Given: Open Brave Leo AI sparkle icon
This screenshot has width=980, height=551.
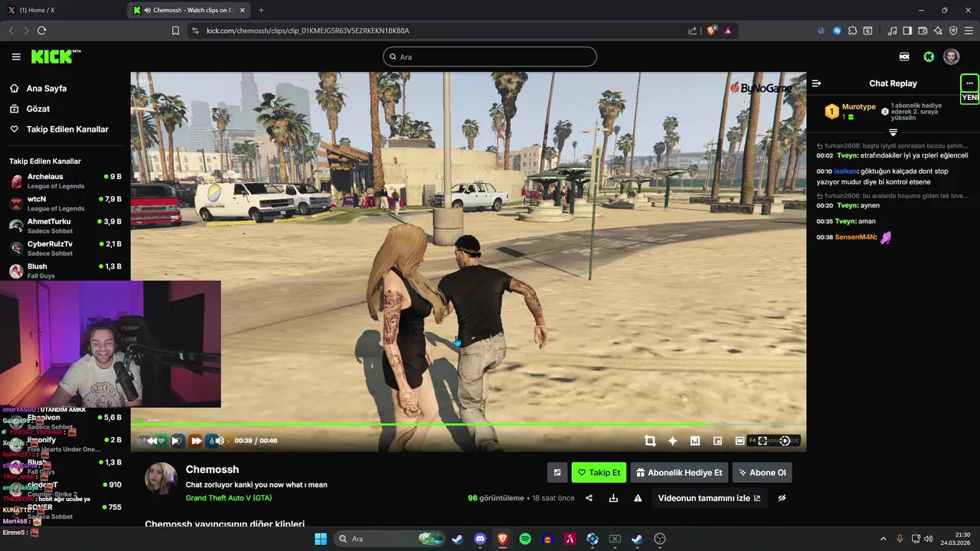Looking at the screenshot, I should [x=938, y=31].
